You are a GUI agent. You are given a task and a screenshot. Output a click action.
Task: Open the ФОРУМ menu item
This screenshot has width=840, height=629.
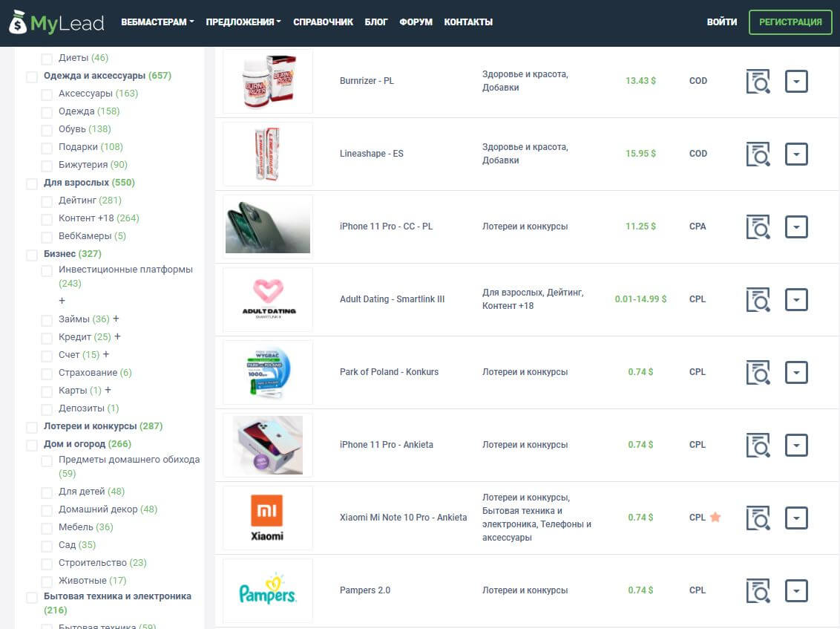[x=416, y=22]
